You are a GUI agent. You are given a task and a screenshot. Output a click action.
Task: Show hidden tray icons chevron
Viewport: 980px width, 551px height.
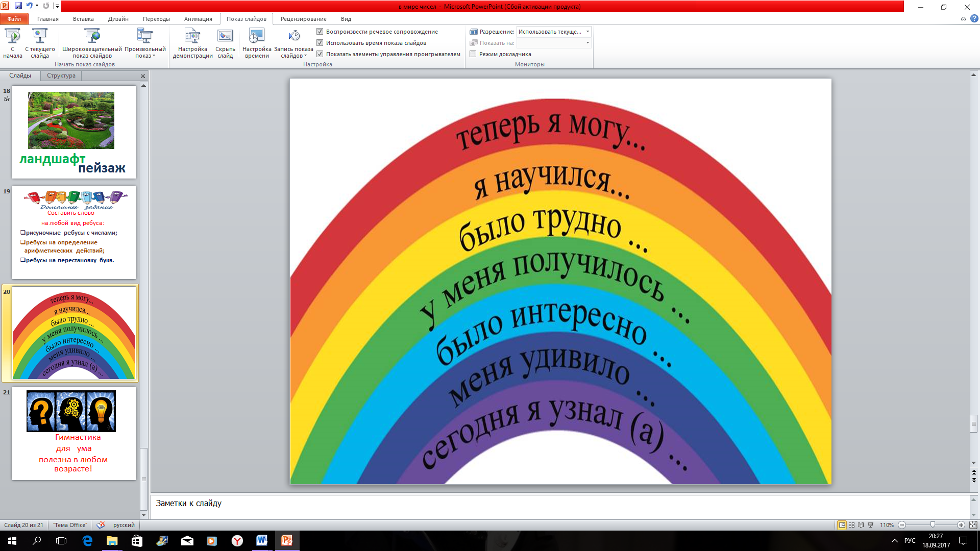[x=894, y=541]
